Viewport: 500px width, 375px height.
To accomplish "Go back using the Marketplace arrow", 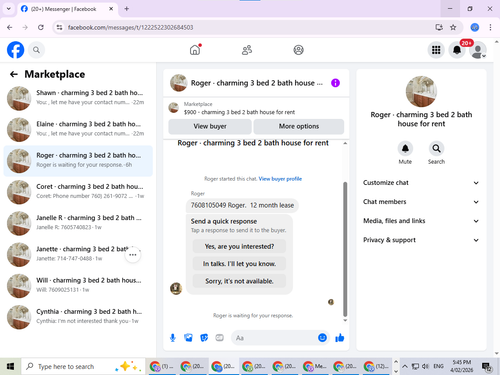I will coord(14,74).
